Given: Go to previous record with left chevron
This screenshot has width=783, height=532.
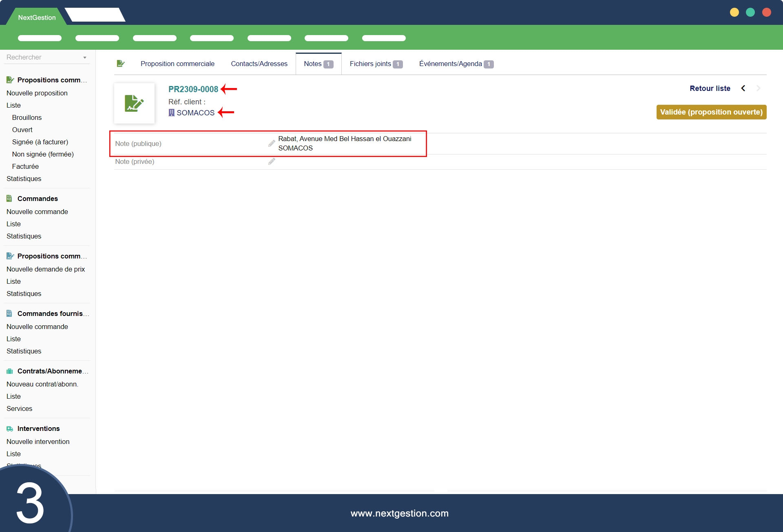Looking at the screenshot, I should 743,88.
